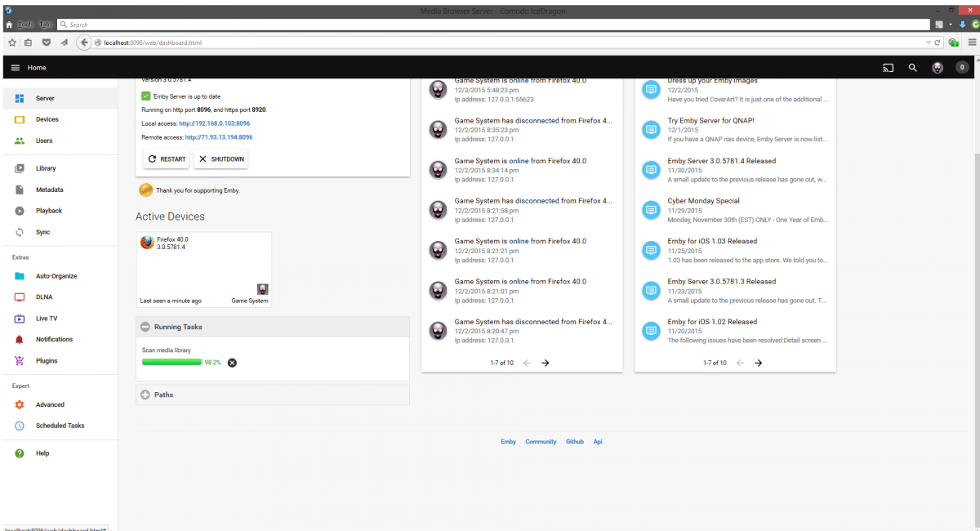Open address bar history dropdown arrow
Screen dimensions: 980x531
click(928, 42)
